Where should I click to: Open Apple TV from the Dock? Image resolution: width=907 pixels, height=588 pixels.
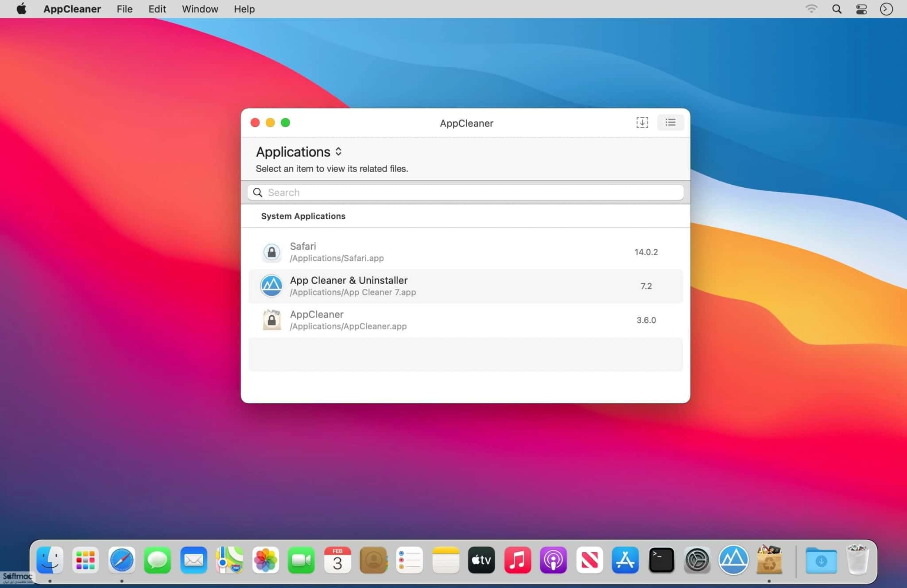click(481, 560)
